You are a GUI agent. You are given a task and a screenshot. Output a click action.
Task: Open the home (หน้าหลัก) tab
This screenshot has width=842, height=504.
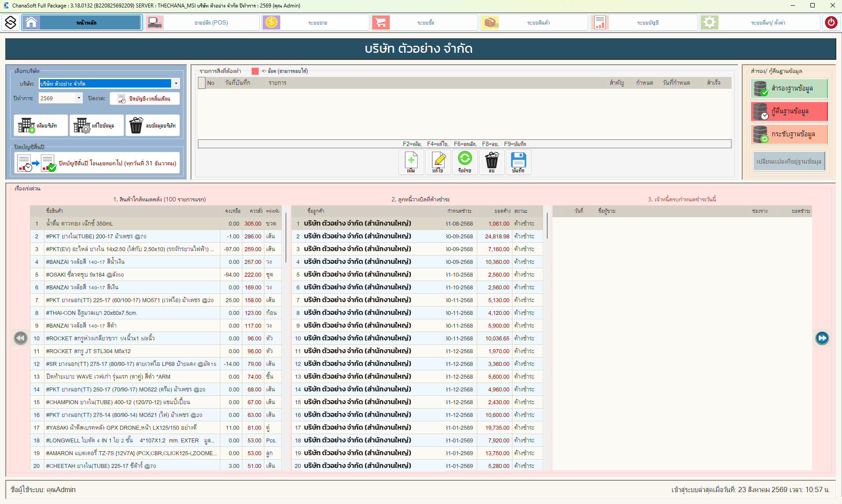[82, 22]
